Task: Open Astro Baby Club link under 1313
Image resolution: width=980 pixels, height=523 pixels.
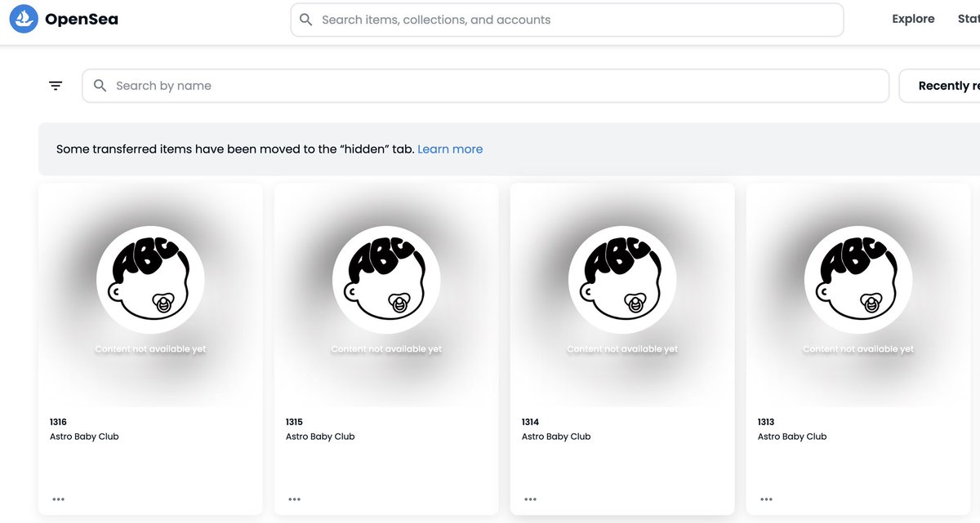Action: tap(792, 437)
